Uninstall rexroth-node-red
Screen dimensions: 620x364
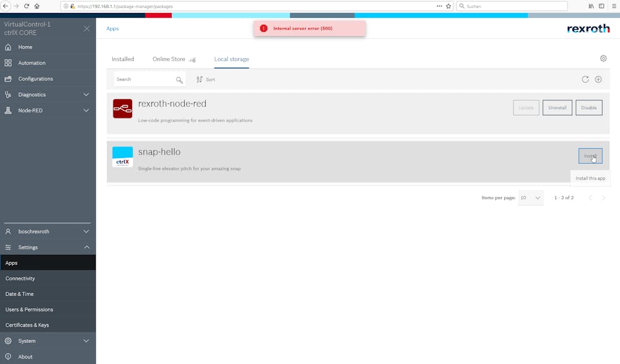tap(557, 108)
